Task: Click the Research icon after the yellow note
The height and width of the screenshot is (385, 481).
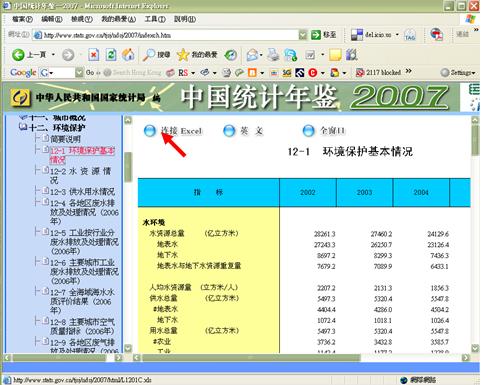Action: pos(352,55)
